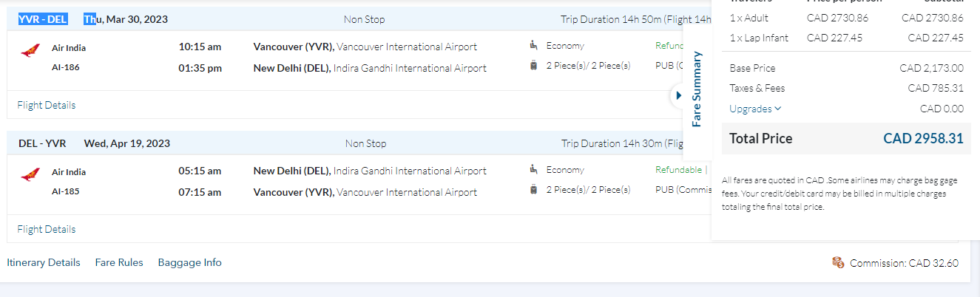
Task: Click the baggage icon on the return flight
Action: pyautogui.click(x=534, y=190)
